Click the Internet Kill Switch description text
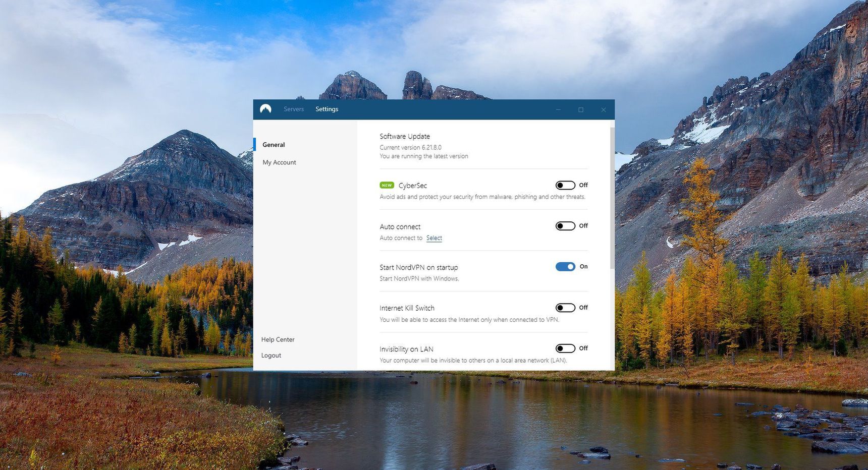 click(469, 320)
